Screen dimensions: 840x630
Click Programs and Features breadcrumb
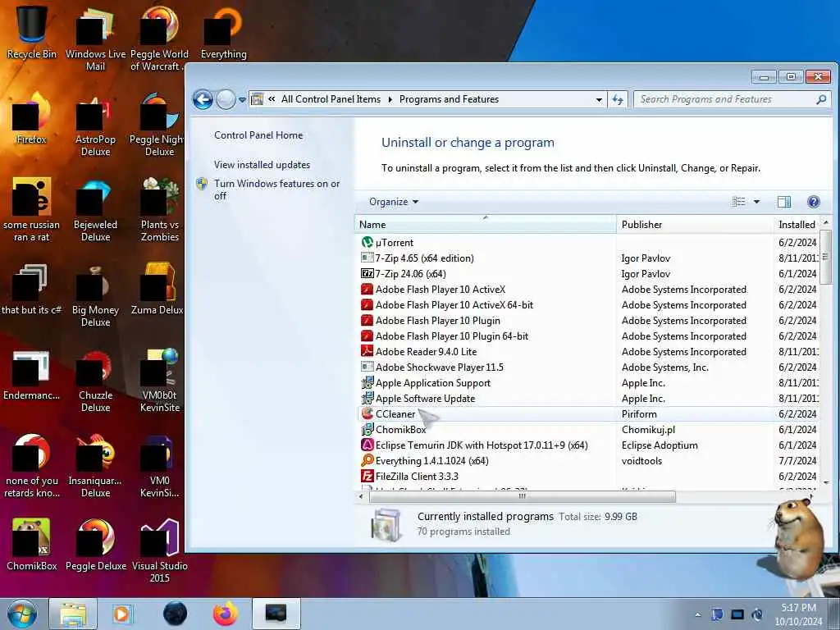(x=449, y=99)
